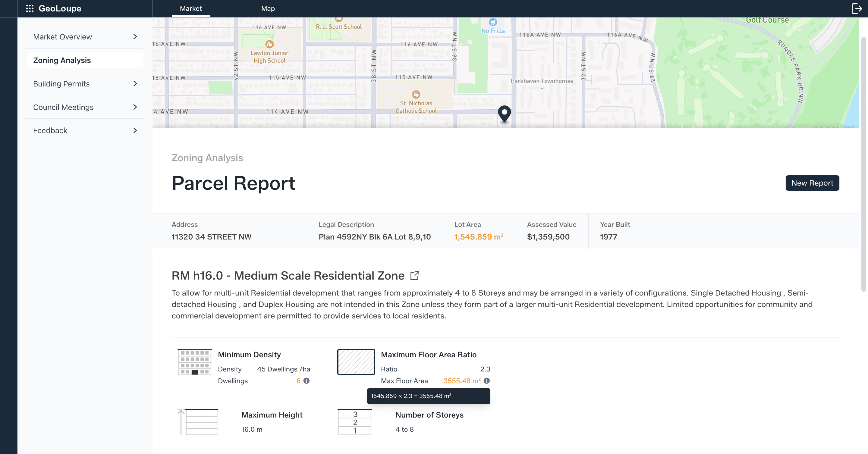Click the New Report button
This screenshot has width=868, height=454.
pyautogui.click(x=812, y=183)
